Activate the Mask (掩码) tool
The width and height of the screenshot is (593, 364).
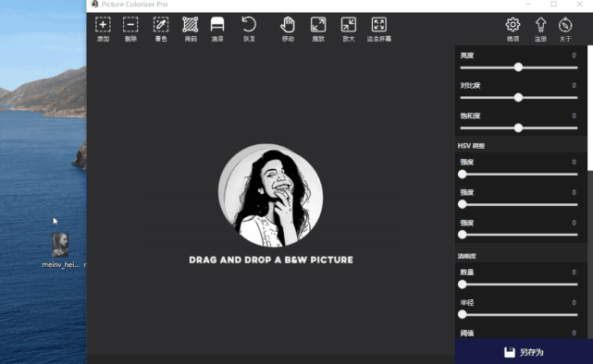coord(191,29)
